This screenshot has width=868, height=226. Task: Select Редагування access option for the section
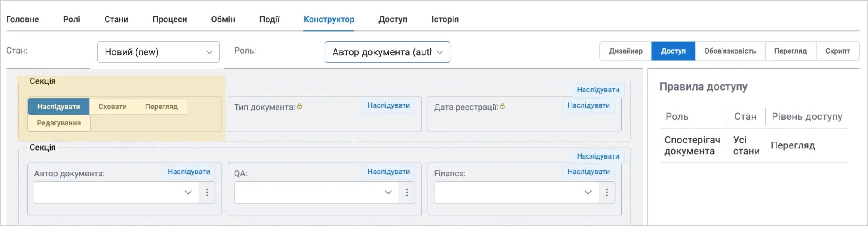pos(59,123)
